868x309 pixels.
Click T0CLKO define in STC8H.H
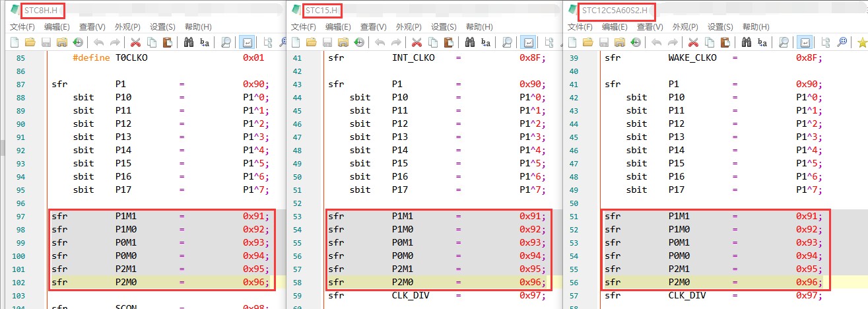[x=168, y=57]
